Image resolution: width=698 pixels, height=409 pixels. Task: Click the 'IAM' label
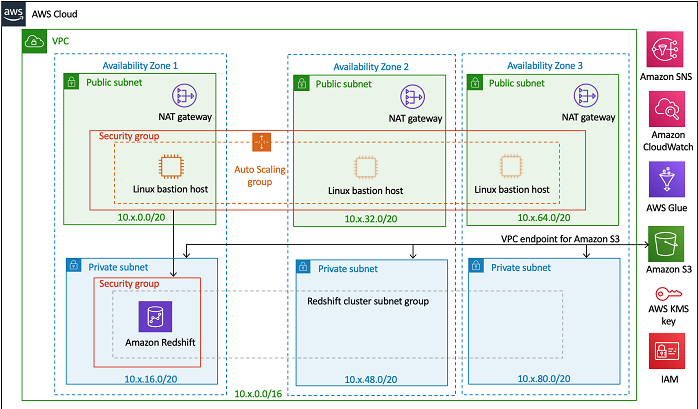(669, 380)
